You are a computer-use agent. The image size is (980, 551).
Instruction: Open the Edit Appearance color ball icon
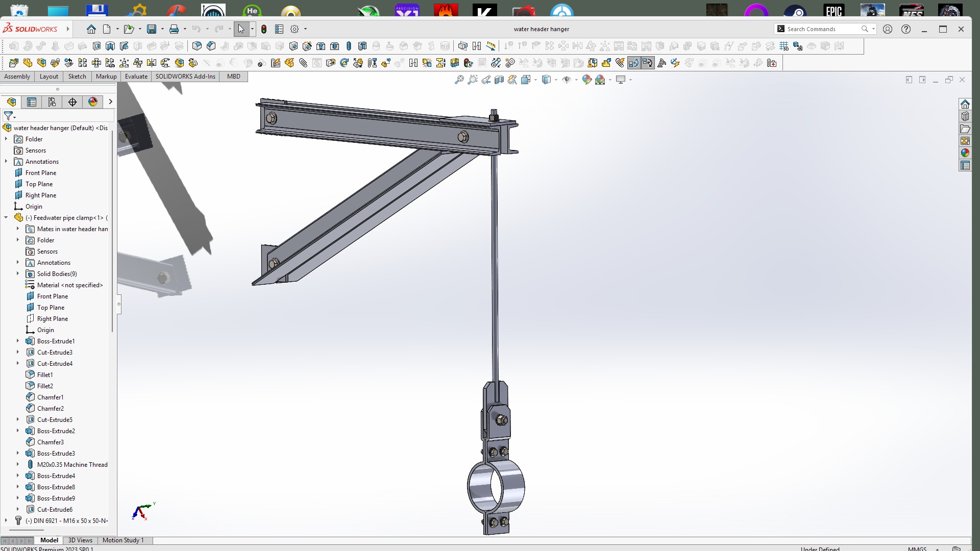tap(586, 80)
